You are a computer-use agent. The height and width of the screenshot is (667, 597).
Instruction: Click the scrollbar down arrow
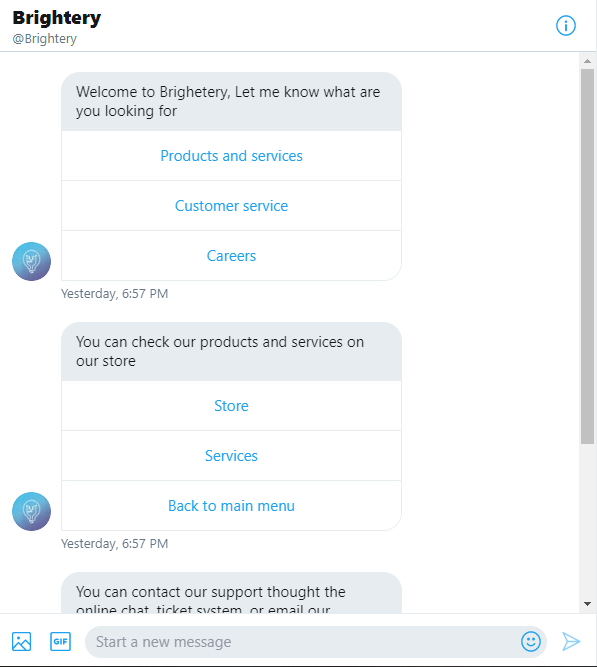tap(588, 604)
